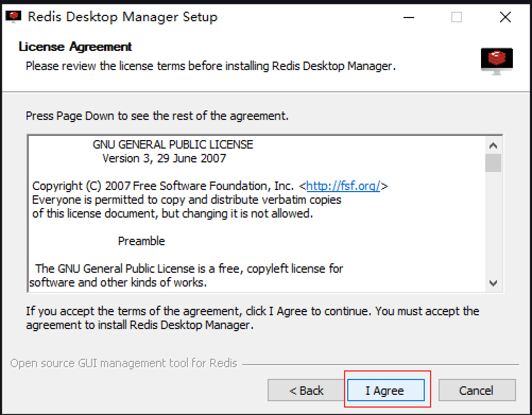The height and width of the screenshot is (415, 532).
Task: Close the setup window with X
Action: click(x=505, y=17)
